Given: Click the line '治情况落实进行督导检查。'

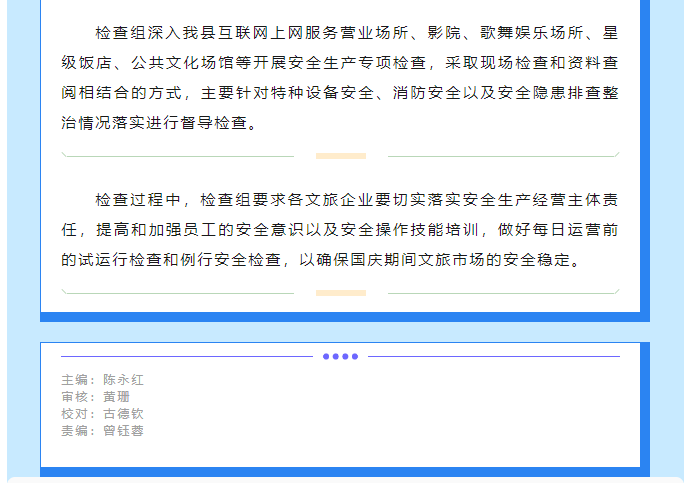Looking at the screenshot, I should pyautogui.click(x=159, y=123).
